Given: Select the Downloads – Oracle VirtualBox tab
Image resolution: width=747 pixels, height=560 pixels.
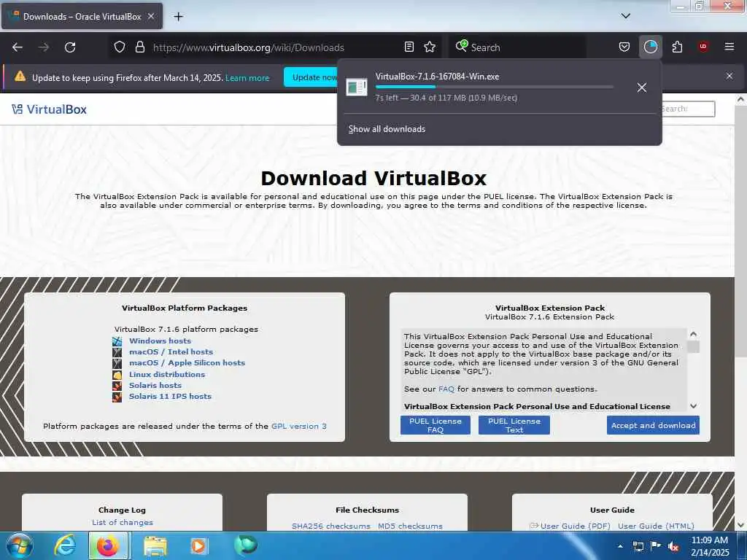Looking at the screenshot, I should tap(82, 16).
